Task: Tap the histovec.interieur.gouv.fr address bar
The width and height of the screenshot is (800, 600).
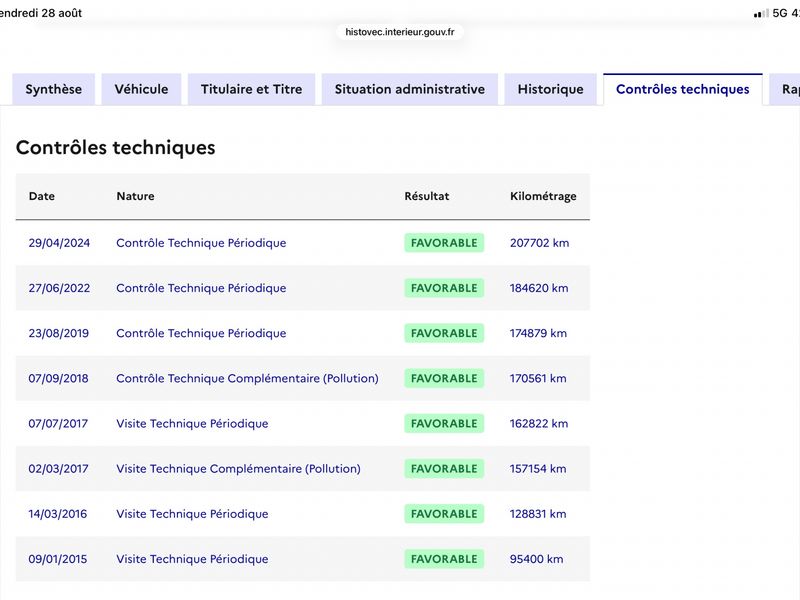Action: [399, 32]
